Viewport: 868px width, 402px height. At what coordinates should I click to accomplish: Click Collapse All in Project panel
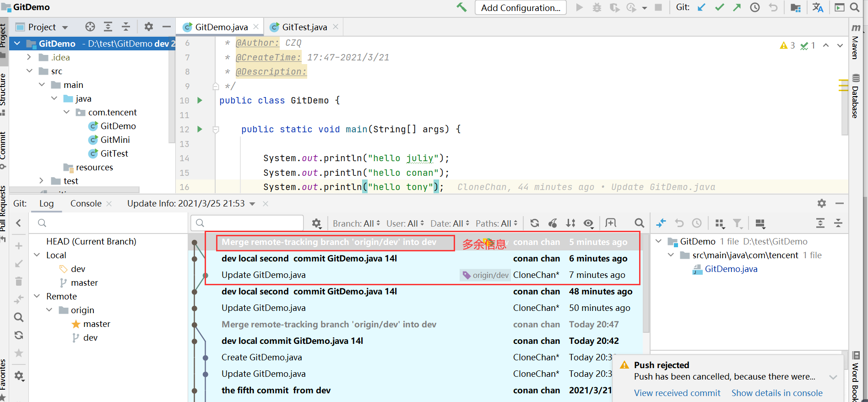(126, 27)
